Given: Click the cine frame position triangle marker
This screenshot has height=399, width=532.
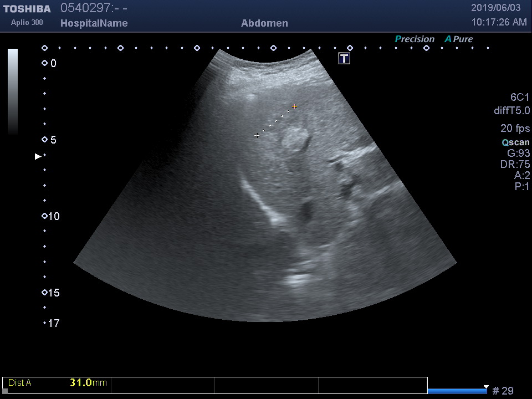Looking at the screenshot, I should click(x=486, y=386).
